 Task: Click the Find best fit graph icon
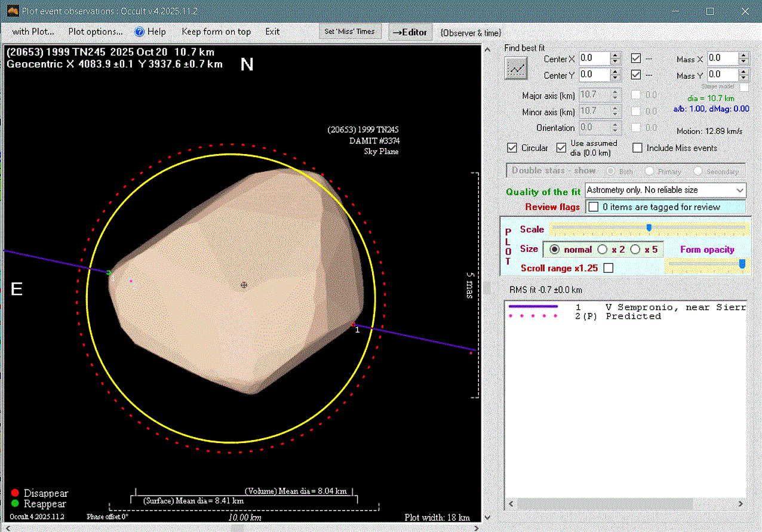[516, 68]
